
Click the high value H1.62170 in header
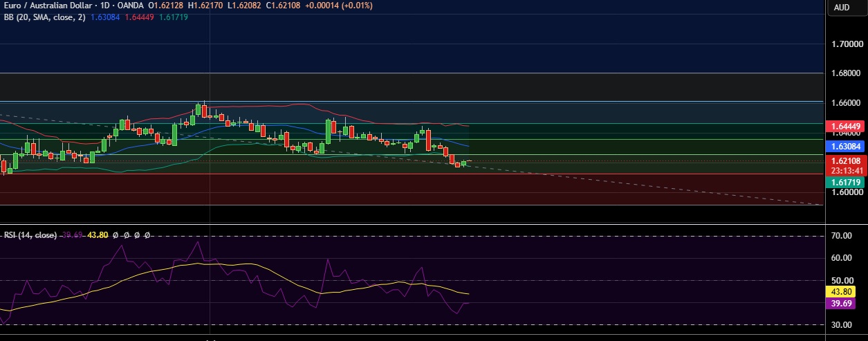pos(205,6)
